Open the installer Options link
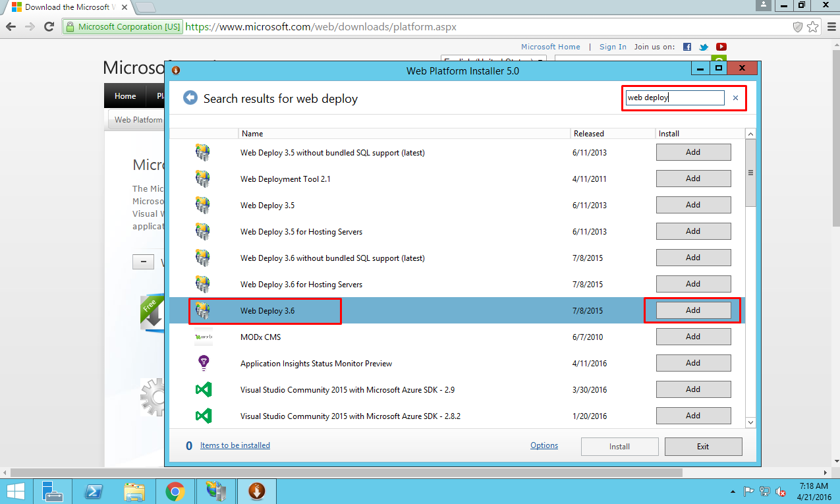 click(x=544, y=445)
